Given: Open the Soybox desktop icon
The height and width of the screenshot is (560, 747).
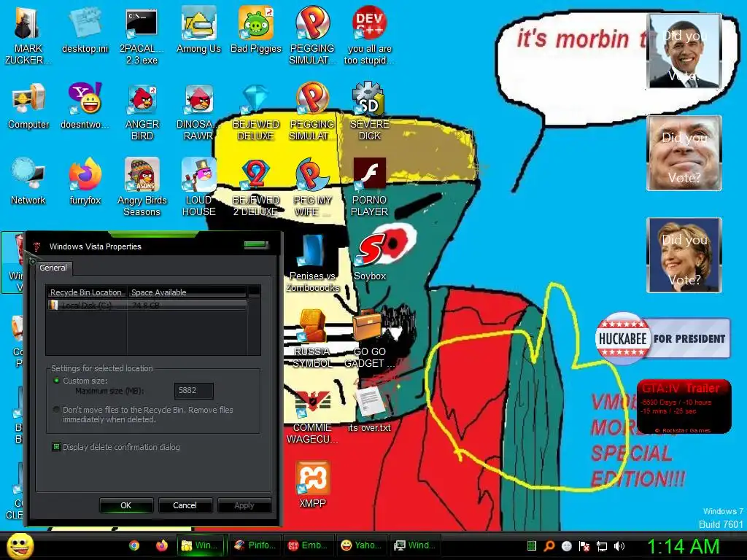Looking at the screenshot, I should pyautogui.click(x=369, y=256).
